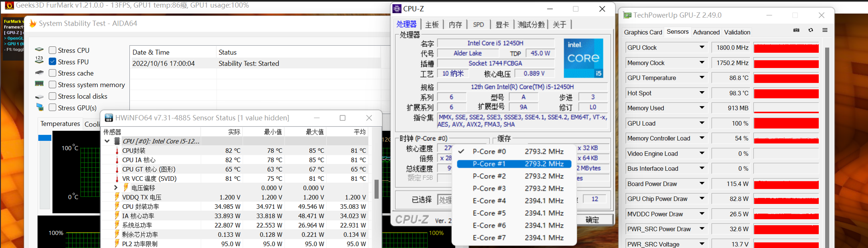
Task: Click the memory stick icon beside Stress system memory
Action: [x=39, y=84]
